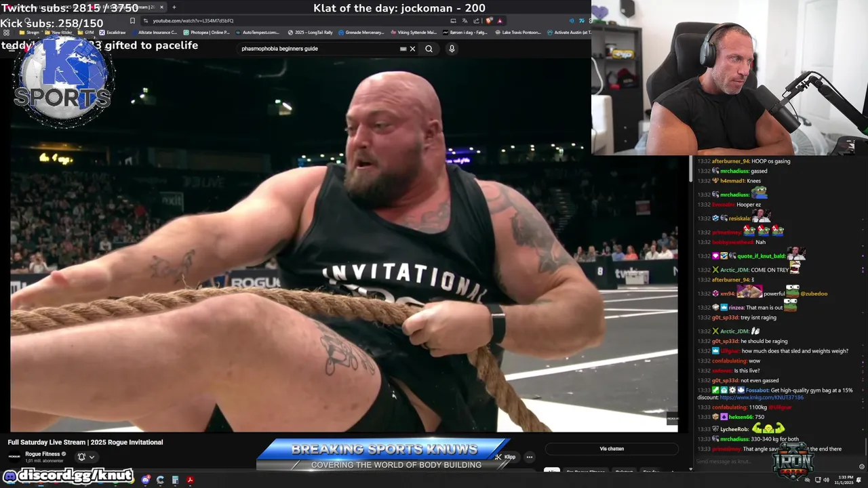Open the Allstate Insurance bookmark
868x488 pixels.
pos(153,33)
